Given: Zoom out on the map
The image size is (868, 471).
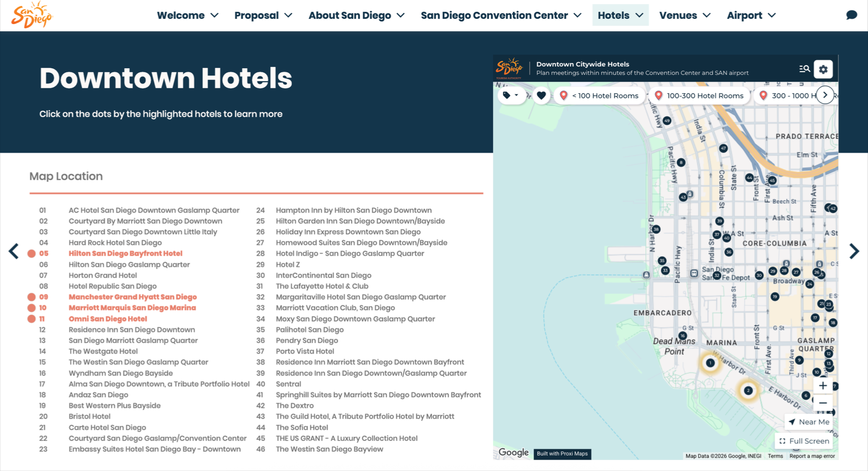Looking at the screenshot, I should click(823, 403).
